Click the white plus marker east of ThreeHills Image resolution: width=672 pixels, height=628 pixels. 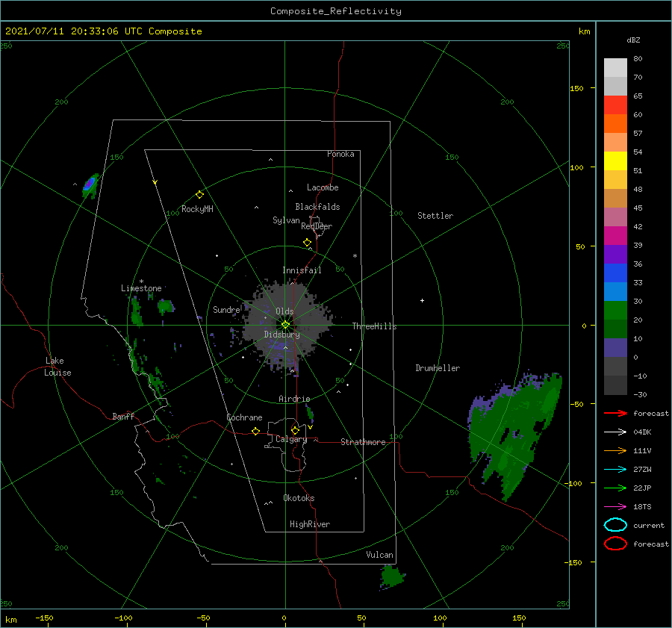pos(422,300)
